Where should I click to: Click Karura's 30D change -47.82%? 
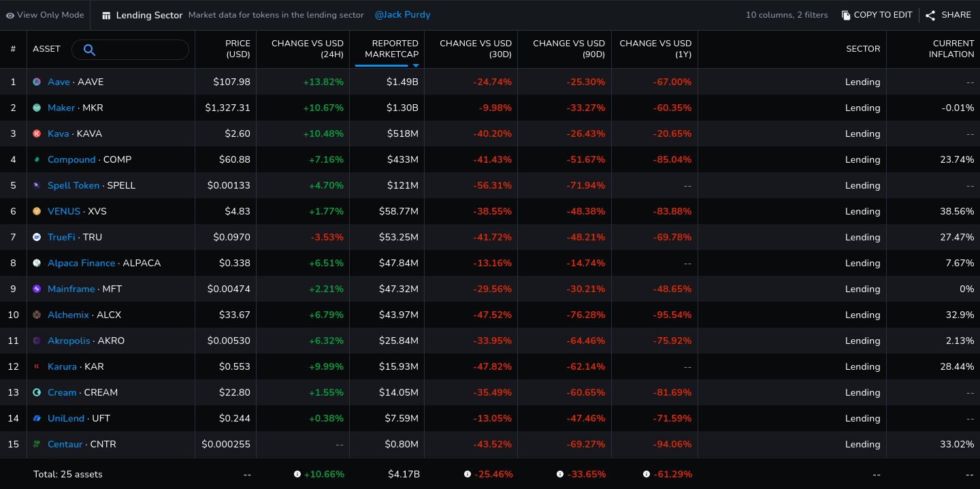492,366
